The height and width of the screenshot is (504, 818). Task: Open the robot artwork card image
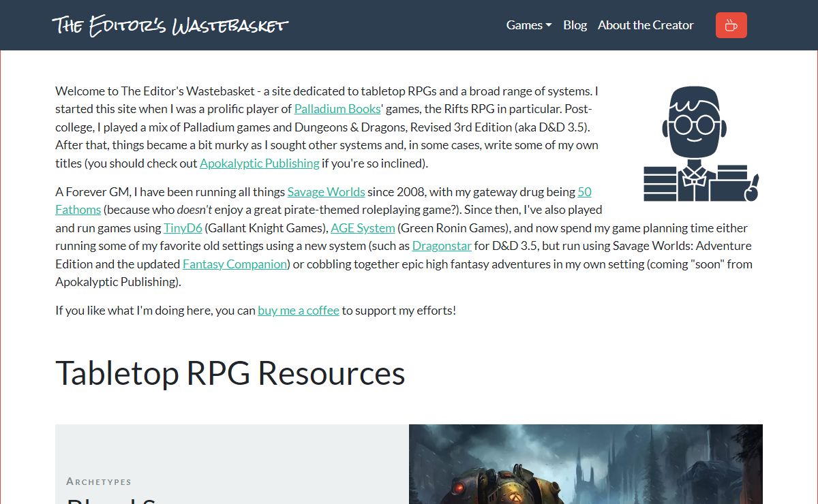tap(586, 464)
